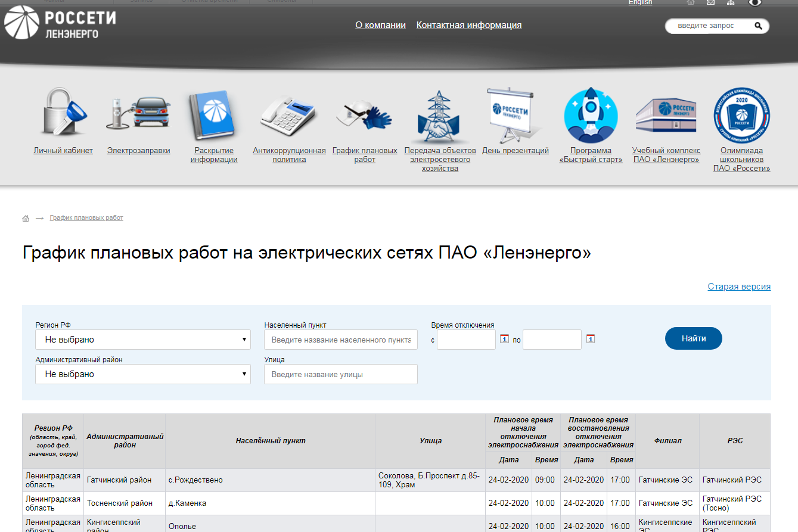Open the Программа «Быстрый старт» link
Viewport: 798px width, 532px height.
pos(591,155)
